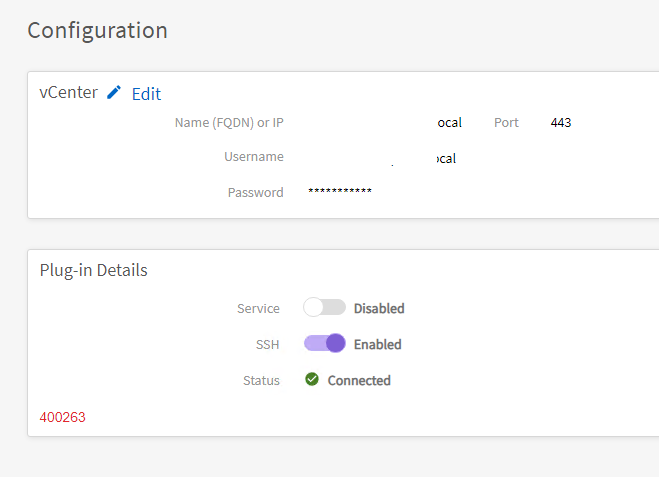The width and height of the screenshot is (659, 477).
Task: Click the pencil edit icon beside vCenter
Action: click(114, 93)
